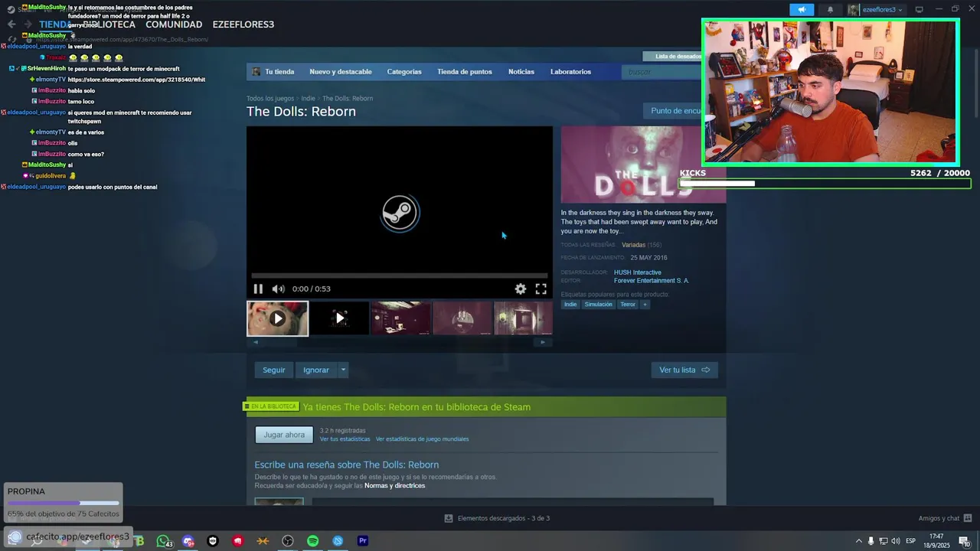The height and width of the screenshot is (551, 980).
Task: Click the Seguir button
Action: 273,370
